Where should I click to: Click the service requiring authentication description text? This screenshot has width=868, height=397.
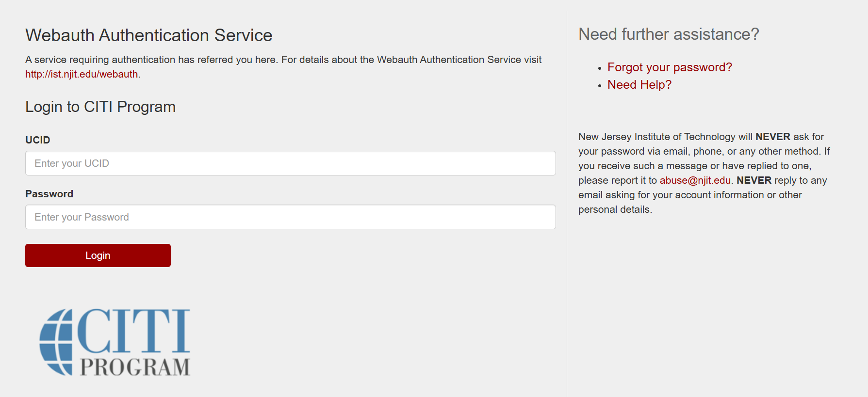(x=283, y=60)
